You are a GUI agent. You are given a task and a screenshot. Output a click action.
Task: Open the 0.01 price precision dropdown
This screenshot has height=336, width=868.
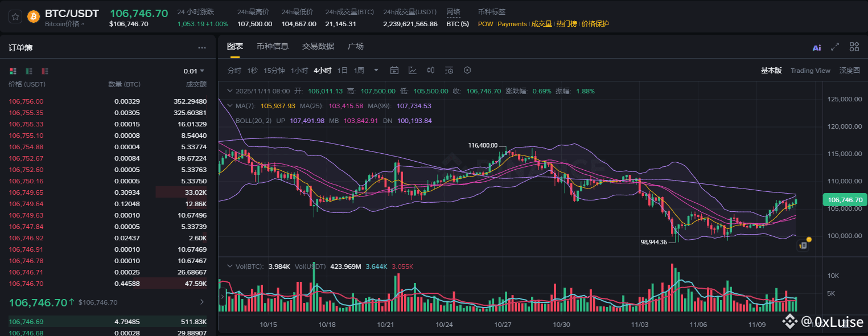[x=194, y=71]
